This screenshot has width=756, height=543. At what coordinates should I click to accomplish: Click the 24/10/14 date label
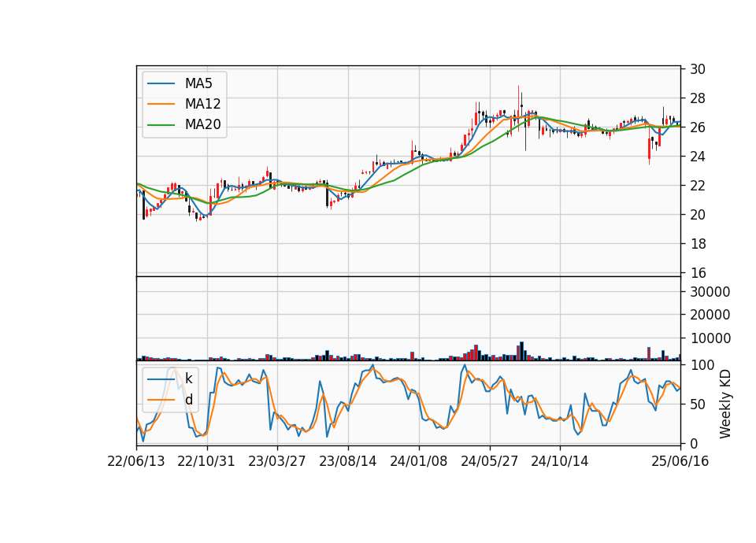point(560,461)
